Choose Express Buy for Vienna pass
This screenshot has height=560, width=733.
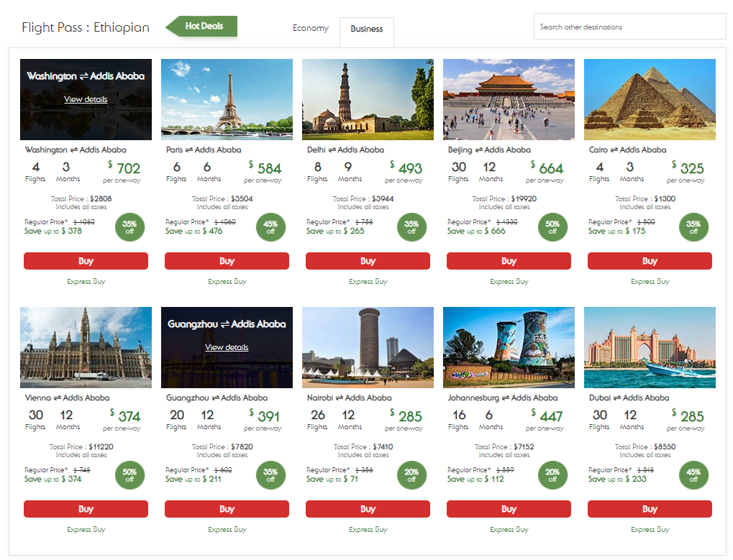point(86,530)
